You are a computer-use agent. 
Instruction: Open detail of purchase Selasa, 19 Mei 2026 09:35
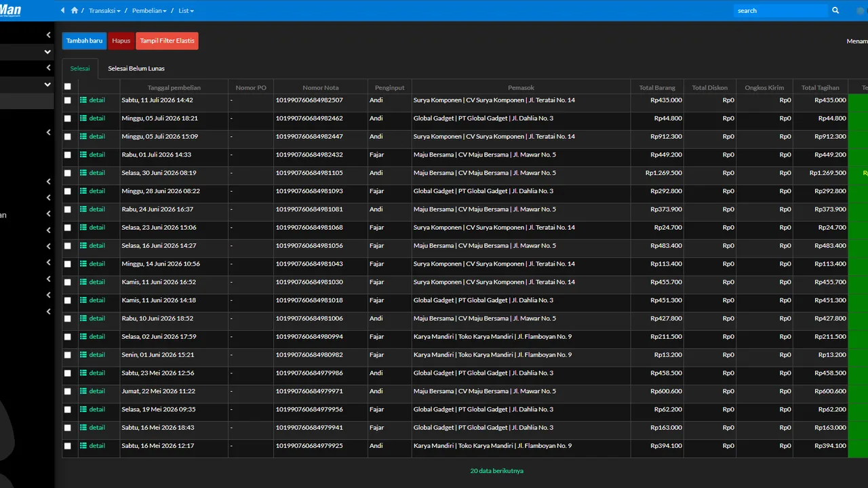92,409
